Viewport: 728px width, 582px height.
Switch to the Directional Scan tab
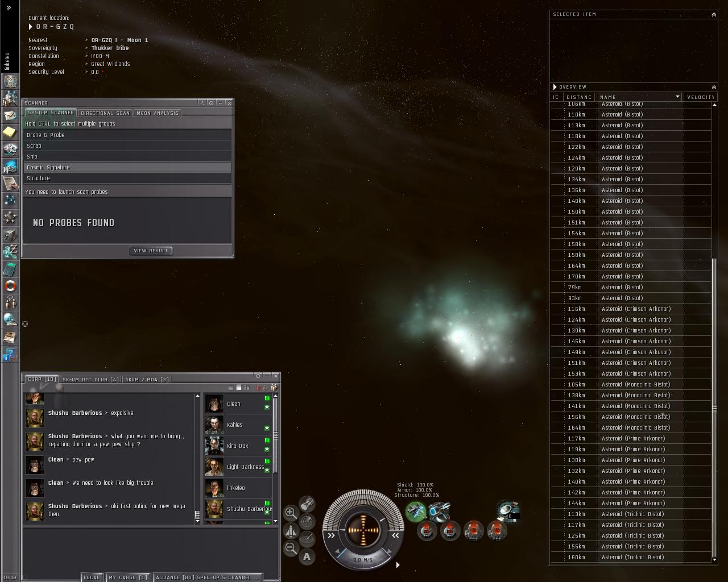click(105, 113)
